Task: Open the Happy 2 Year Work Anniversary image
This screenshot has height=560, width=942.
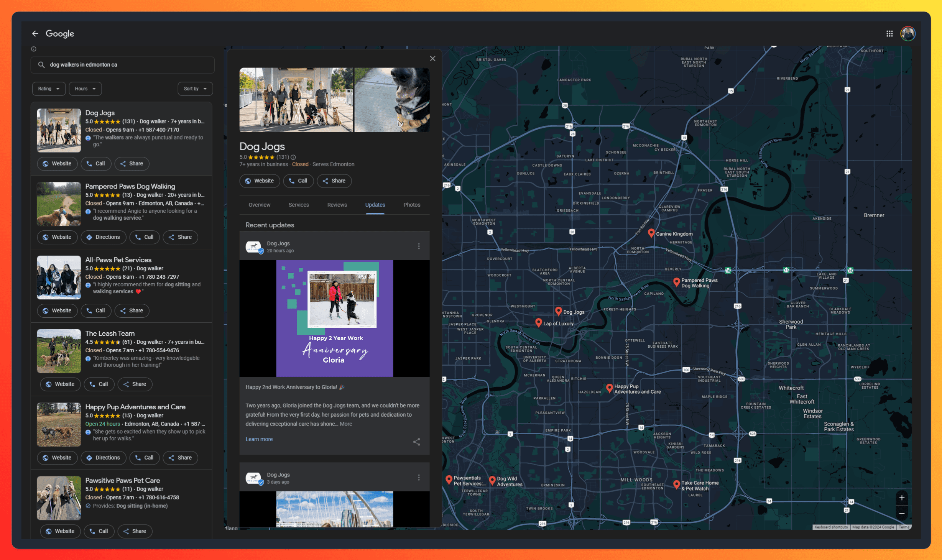Action: tap(335, 319)
